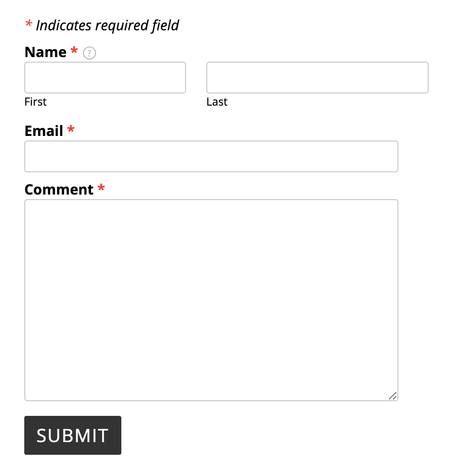Click the resize handle of the Comment box
The width and height of the screenshot is (452, 476).
pos(392,396)
